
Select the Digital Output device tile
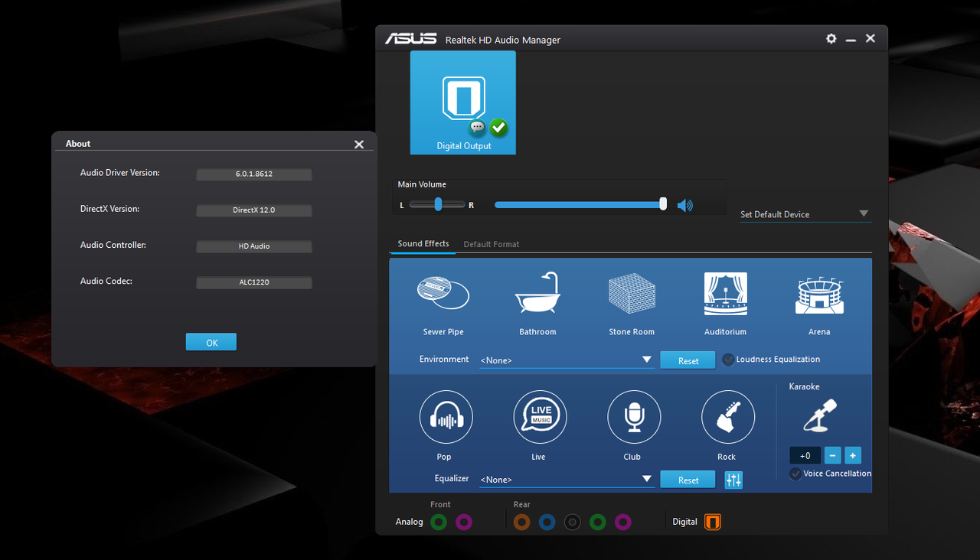pyautogui.click(x=463, y=103)
